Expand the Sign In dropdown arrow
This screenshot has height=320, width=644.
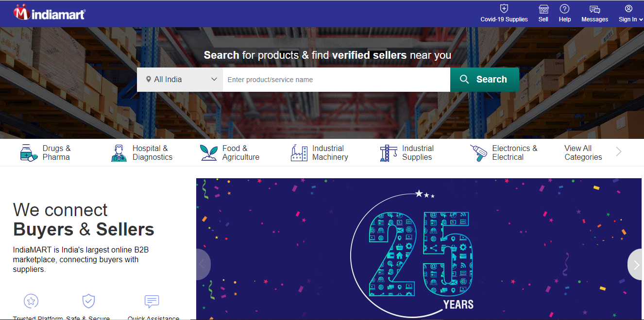point(641,20)
